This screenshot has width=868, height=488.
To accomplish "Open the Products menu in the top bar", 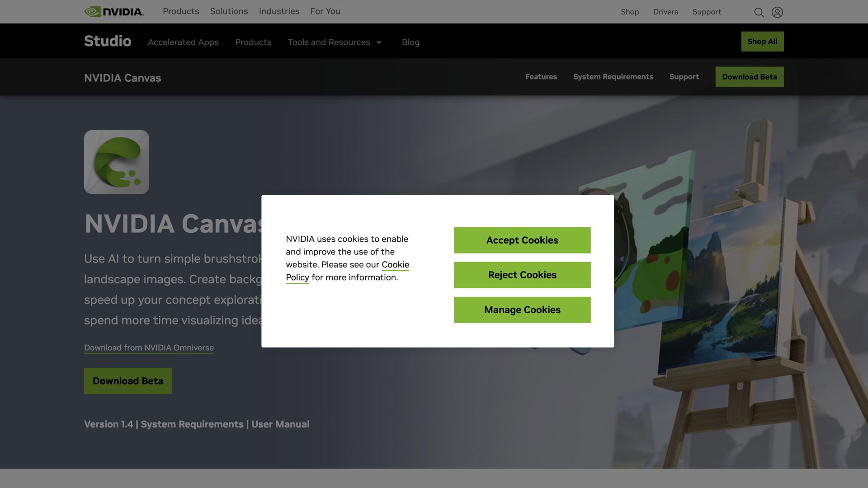I will click(x=180, y=11).
